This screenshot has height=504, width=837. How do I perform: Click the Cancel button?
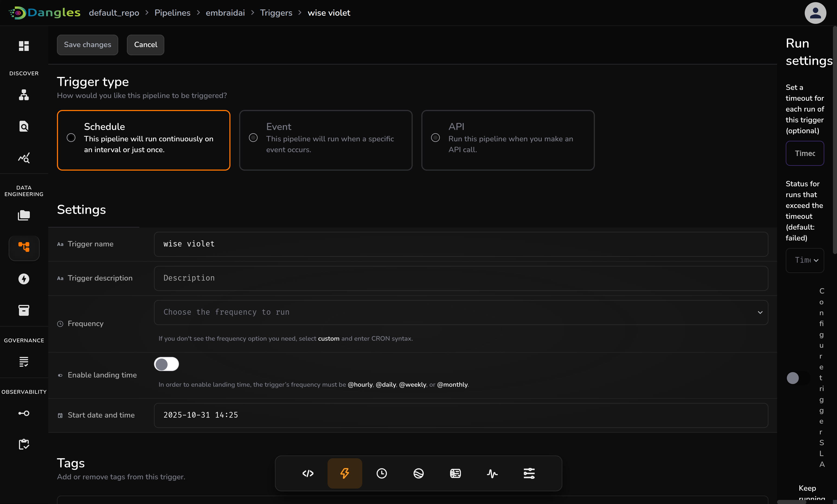145,45
